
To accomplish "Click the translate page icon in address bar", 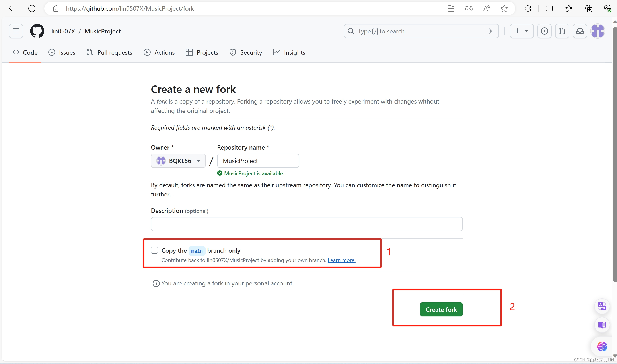I will (x=469, y=8).
